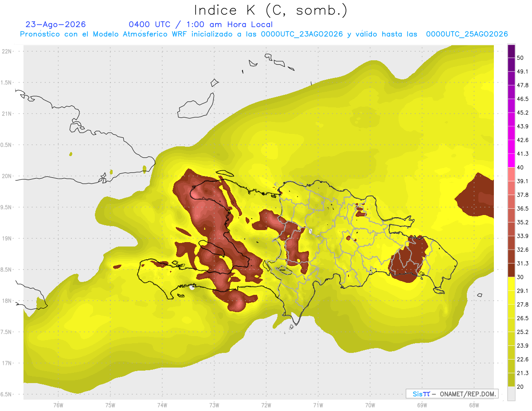532x411 pixels.
Task: Click the '19N' latitude label
Action: [7, 239]
